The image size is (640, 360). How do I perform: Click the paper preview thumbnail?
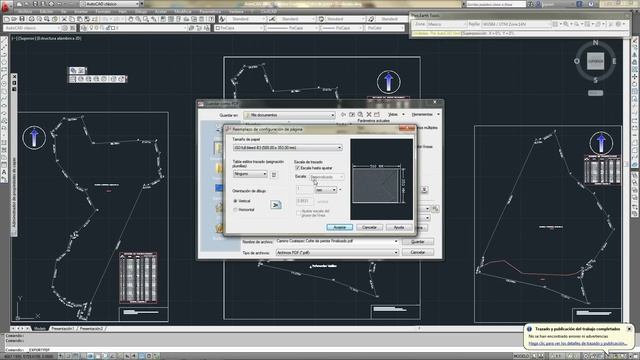[382, 180]
